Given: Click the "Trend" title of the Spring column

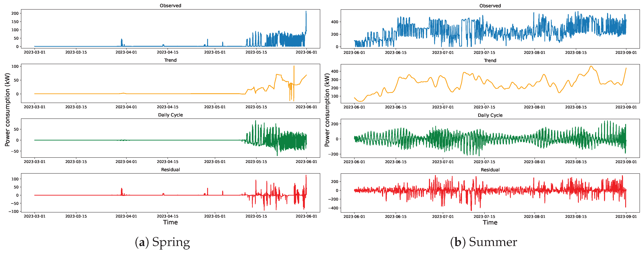Looking at the screenshot, I should [170, 60].
